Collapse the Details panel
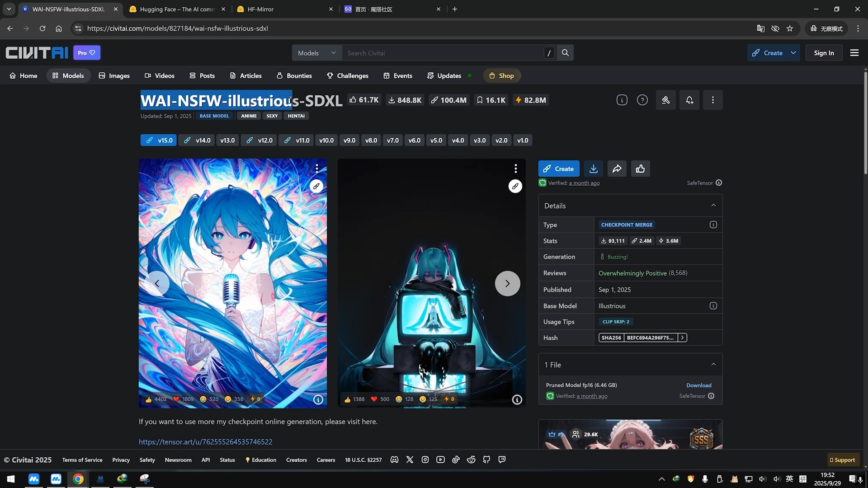Viewport: 868px width, 488px height. (x=713, y=206)
